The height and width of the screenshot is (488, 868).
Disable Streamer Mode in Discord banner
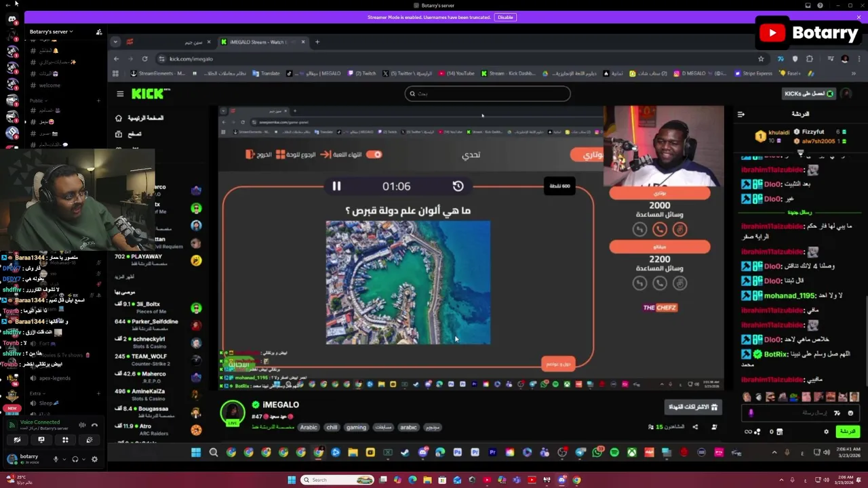(505, 17)
